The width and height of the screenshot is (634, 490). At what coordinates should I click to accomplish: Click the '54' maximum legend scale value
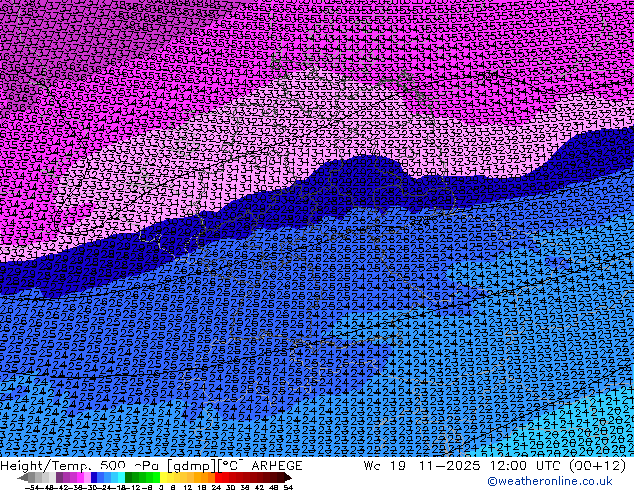coord(288,487)
